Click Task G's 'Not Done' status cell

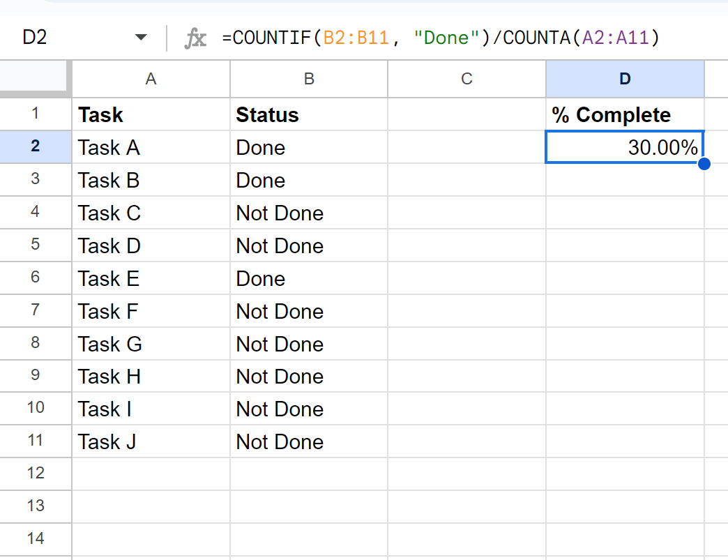(309, 344)
